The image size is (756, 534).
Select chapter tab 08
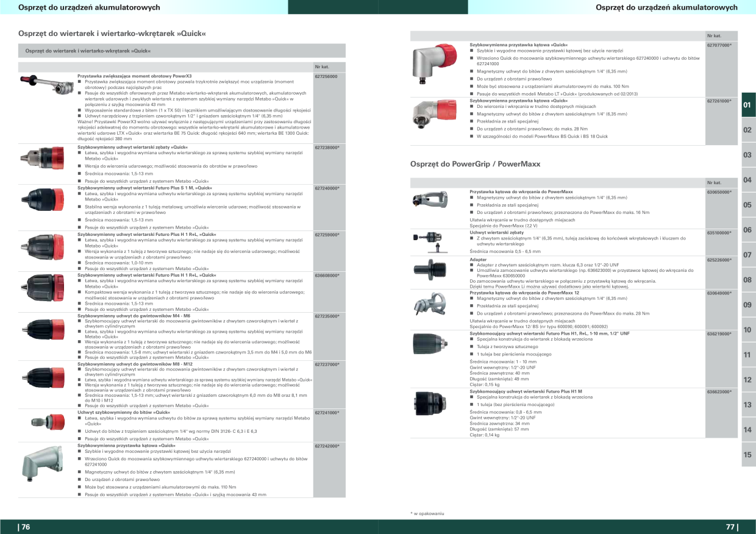point(748,280)
